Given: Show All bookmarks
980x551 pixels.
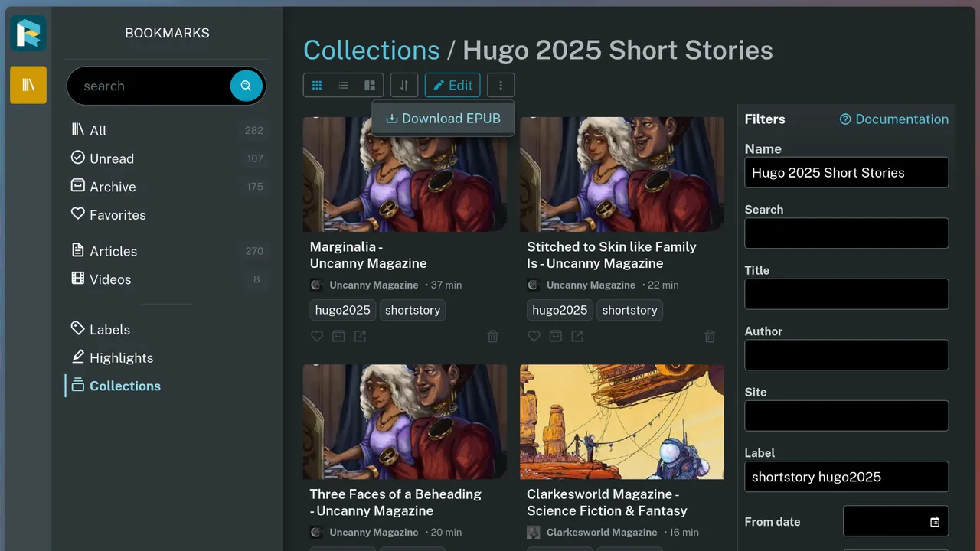Looking at the screenshot, I should click(x=167, y=130).
